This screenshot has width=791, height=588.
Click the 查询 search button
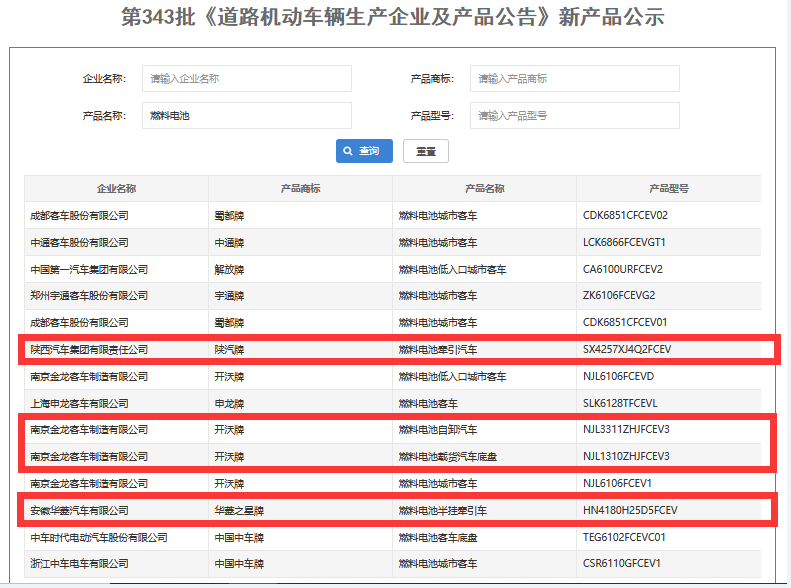[364, 151]
